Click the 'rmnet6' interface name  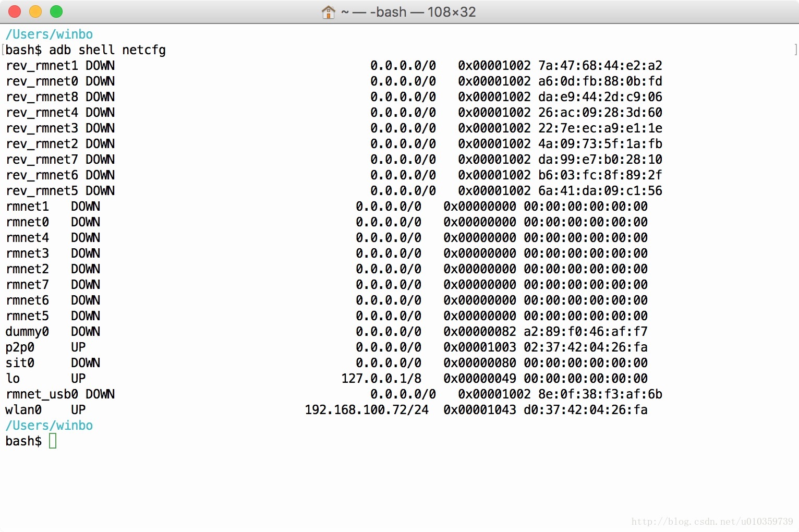[x=27, y=300]
